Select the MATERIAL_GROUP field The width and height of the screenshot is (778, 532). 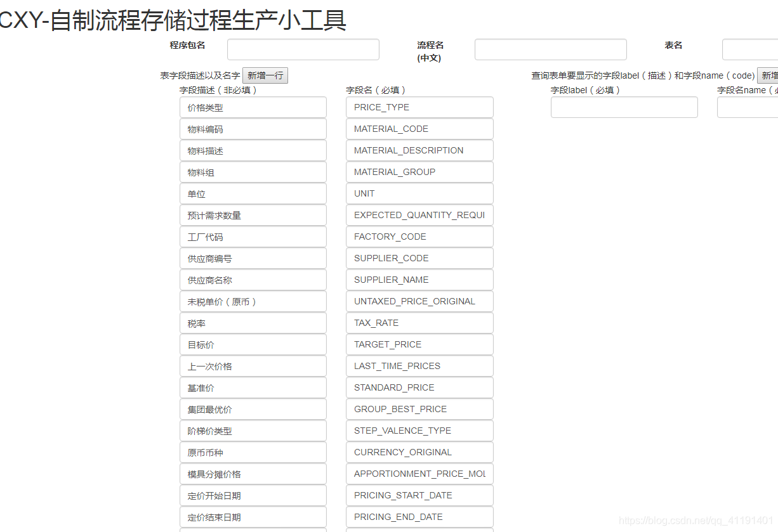tap(419, 172)
